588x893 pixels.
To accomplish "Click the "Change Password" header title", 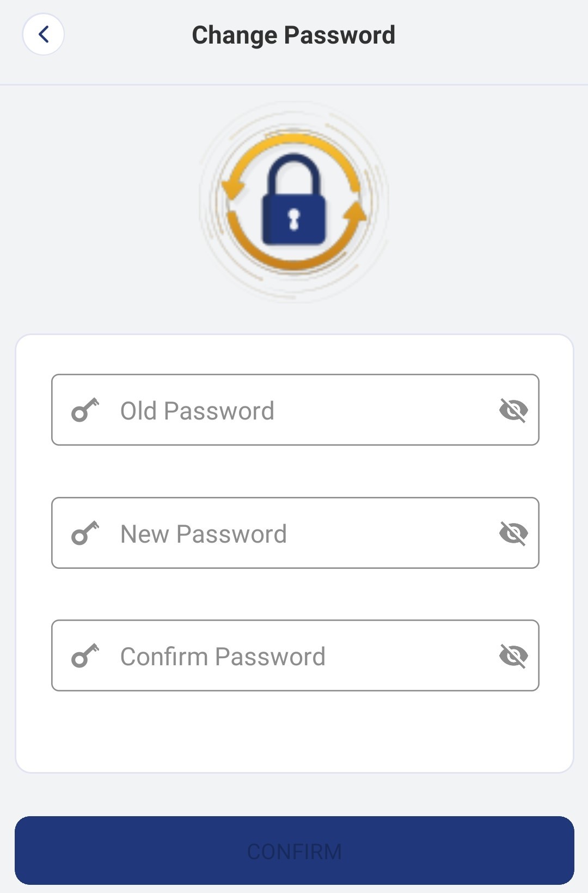I will 293,35.
